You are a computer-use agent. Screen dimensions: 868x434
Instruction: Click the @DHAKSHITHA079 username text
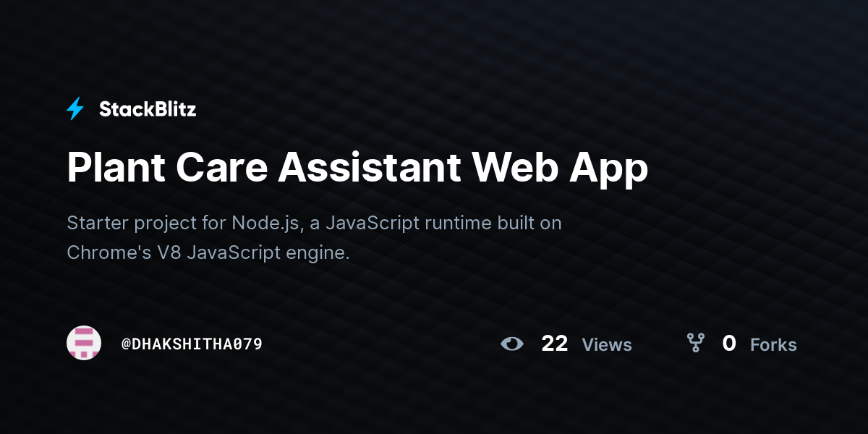[192, 344]
